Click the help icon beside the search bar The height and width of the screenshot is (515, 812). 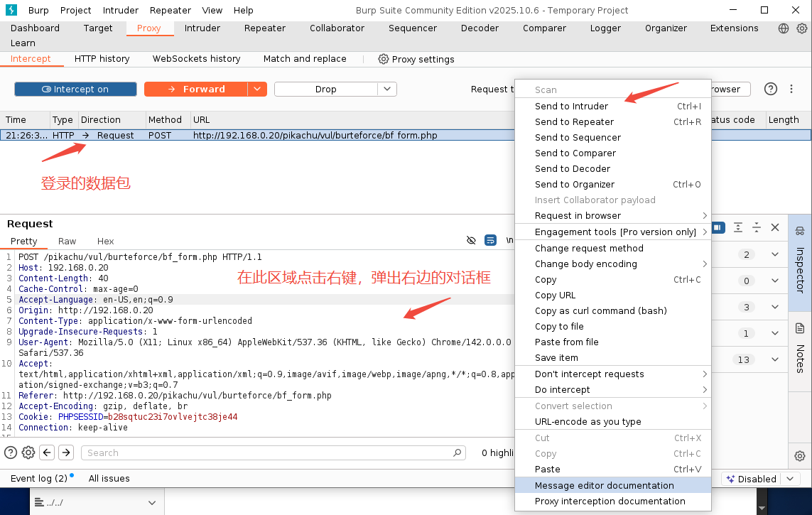pyautogui.click(x=11, y=453)
